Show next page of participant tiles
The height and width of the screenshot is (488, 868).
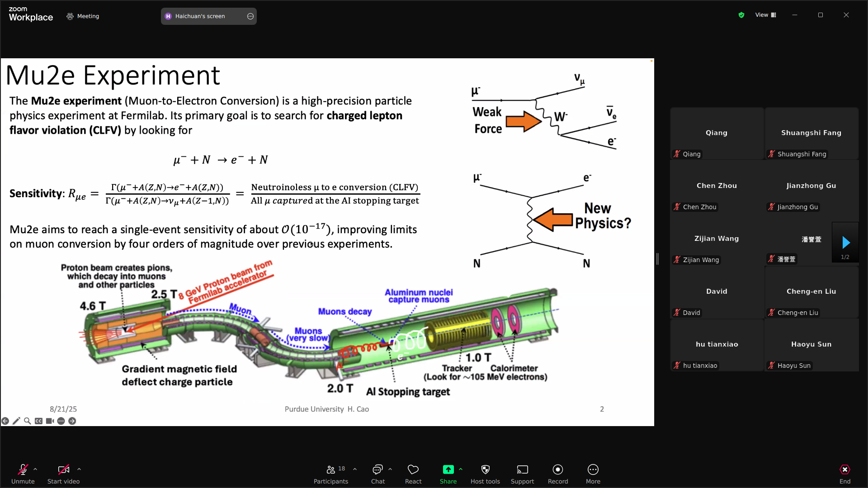coord(846,243)
